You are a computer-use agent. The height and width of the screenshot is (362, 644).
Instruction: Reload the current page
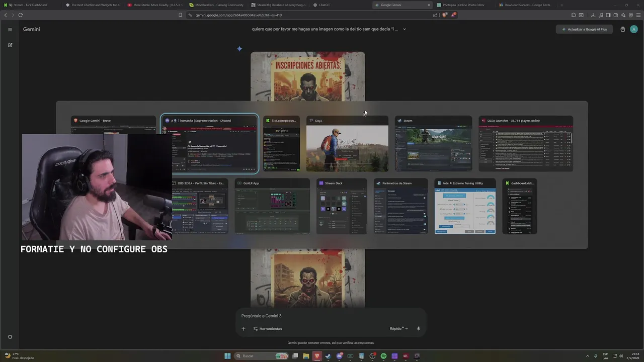click(20, 15)
